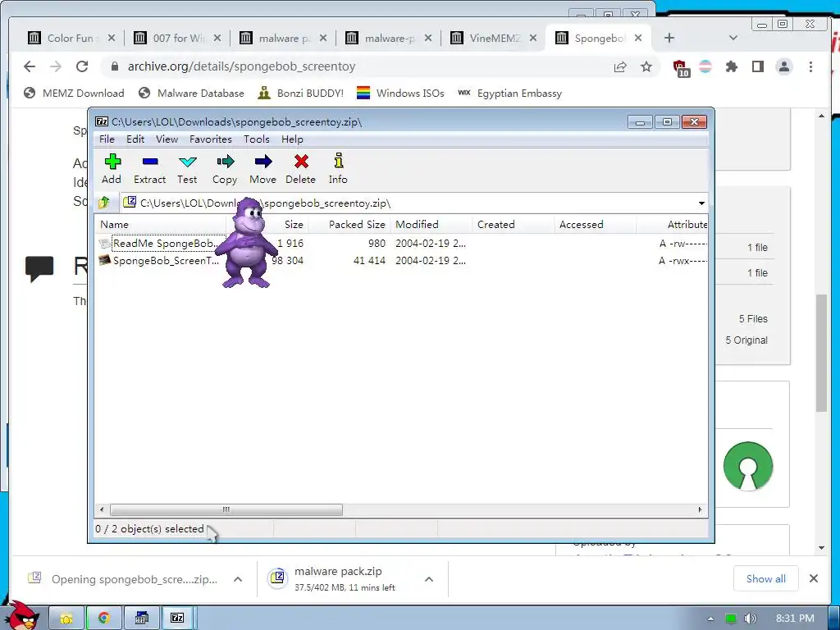Open file explorer on taskbar

66,619
